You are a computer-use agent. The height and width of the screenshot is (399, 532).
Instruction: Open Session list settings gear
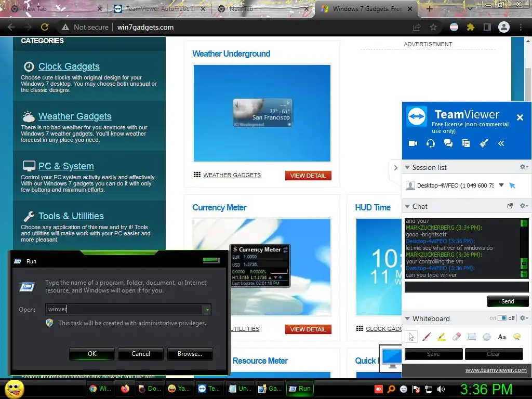524,167
